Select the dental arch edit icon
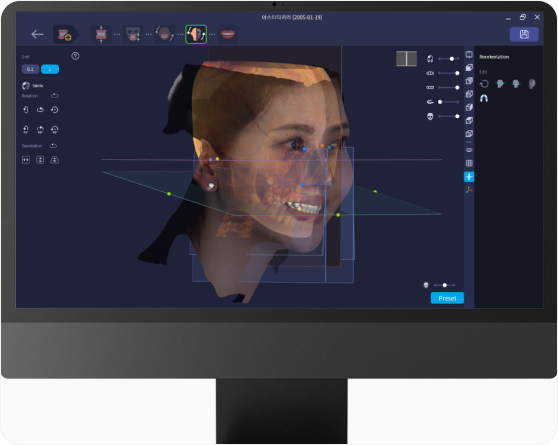 pos(484,98)
